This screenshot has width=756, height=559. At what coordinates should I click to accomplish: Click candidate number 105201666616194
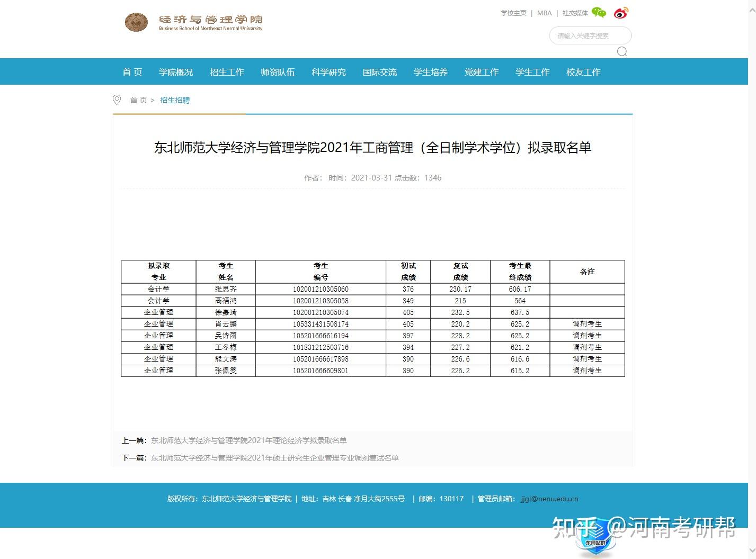pyautogui.click(x=321, y=336)
